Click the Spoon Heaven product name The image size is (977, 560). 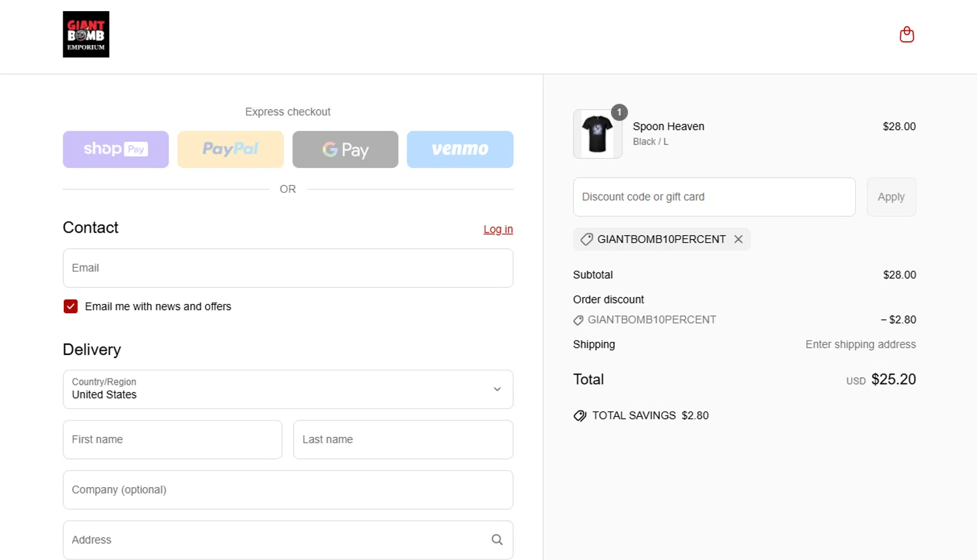[668, 126]
